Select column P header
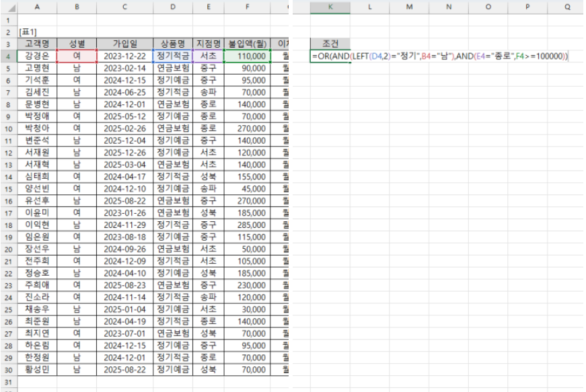Image resolution: width=586 pixels, height=392 pixels. (527, 7)
